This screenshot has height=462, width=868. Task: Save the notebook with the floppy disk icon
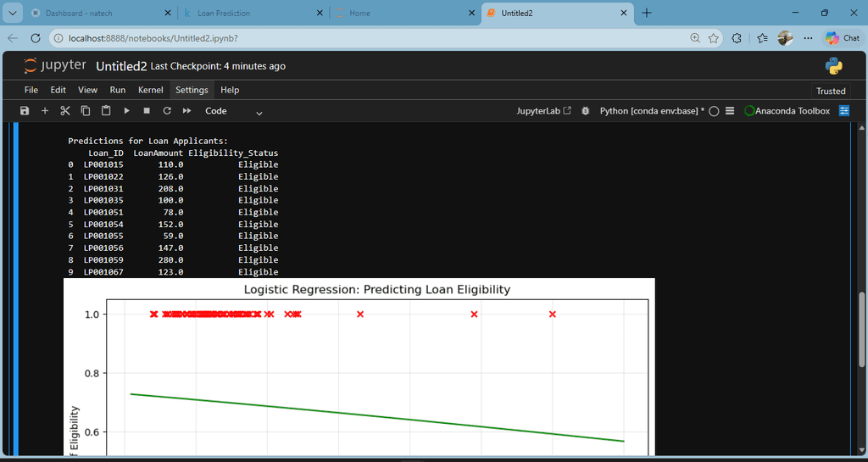(x=25, y=111)
